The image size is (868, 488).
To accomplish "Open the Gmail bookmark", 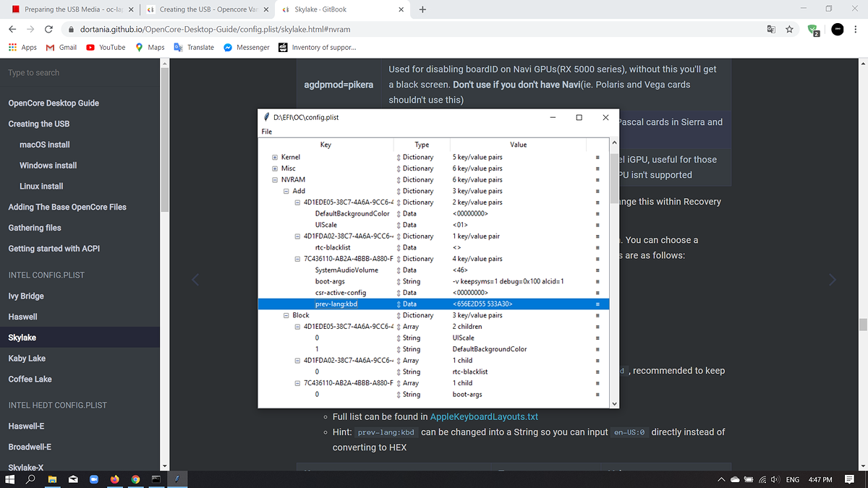I will click(61, 47).
